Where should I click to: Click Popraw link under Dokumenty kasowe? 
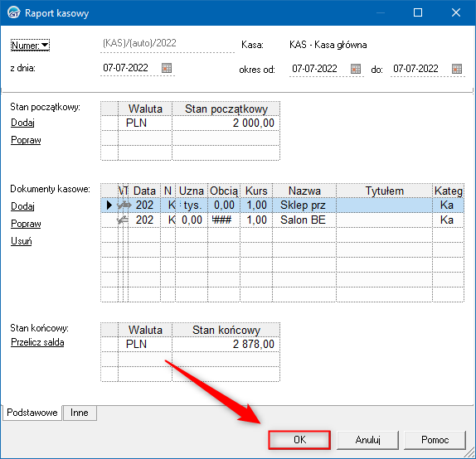(26, 224)
